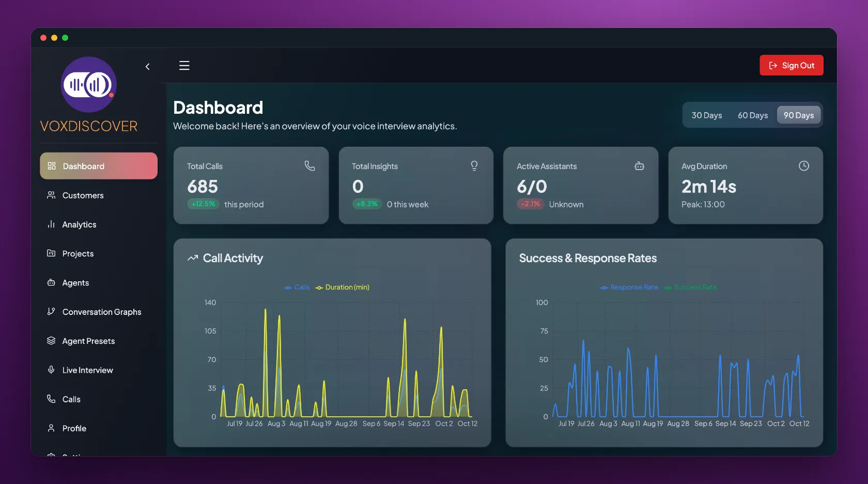This screenshot has height=484, width=868.
Task: Go to Customers in the sidebar
Action: [99, 195]
